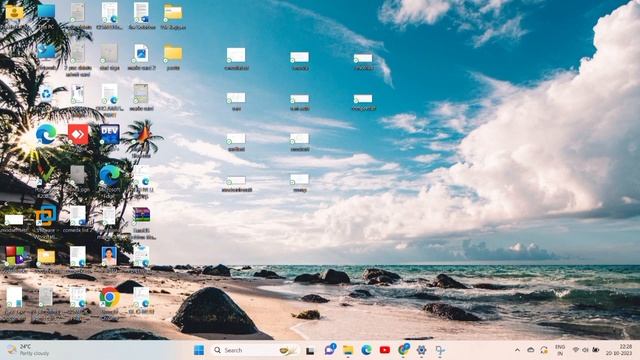Open the Chat app with notification badge
640x360 pixels.
[330, 349]
